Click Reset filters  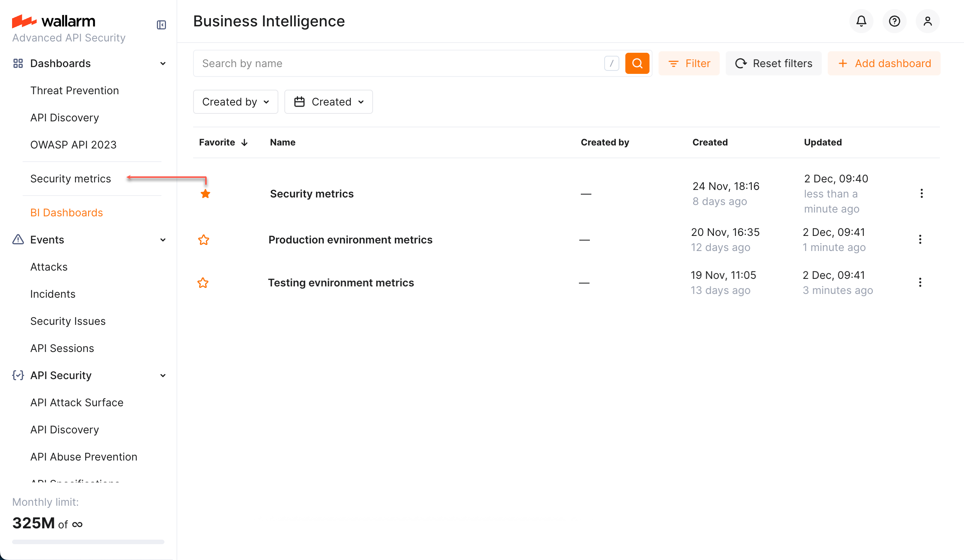(773, 63)
